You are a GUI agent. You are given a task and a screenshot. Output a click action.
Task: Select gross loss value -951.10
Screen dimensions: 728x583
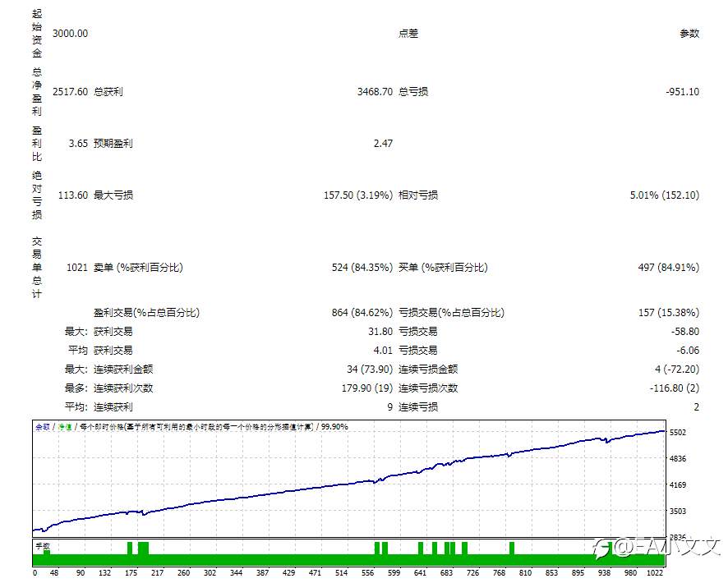point(683,92)
